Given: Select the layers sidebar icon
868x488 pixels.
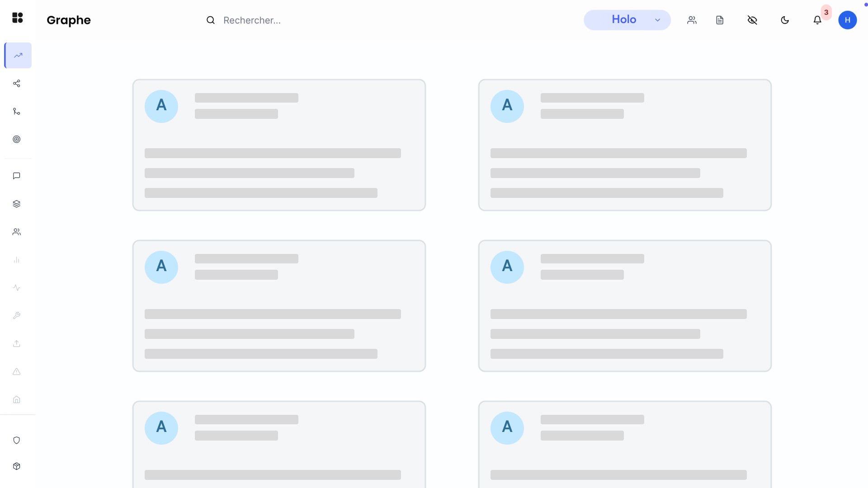Looking at the screenshot, I should pyautogui.click(x=17, y=204).
